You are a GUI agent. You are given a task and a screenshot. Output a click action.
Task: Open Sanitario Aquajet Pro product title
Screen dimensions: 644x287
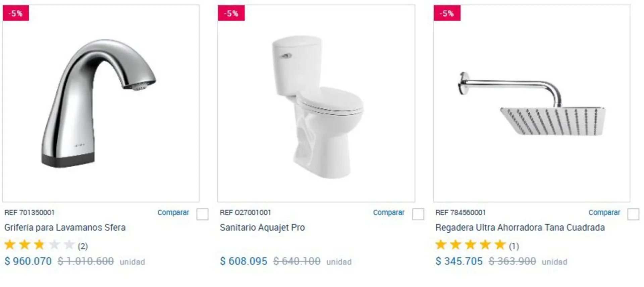click(x=262, y=228)
